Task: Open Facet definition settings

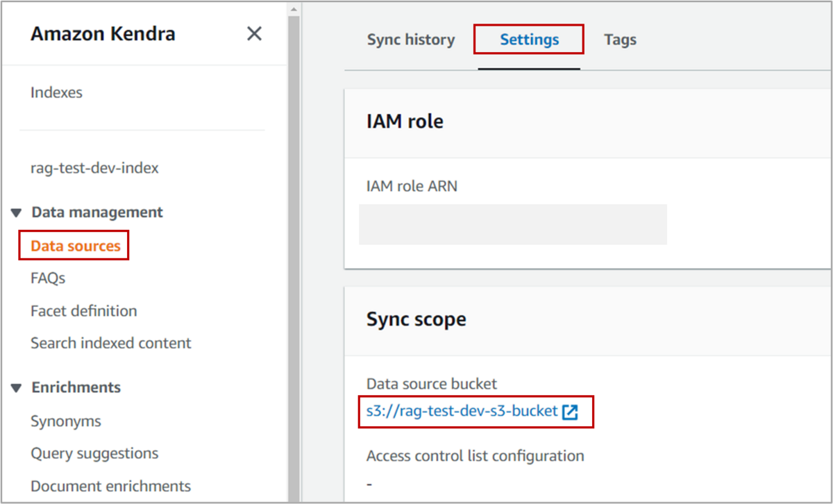Action: click(x=83, y=310)
